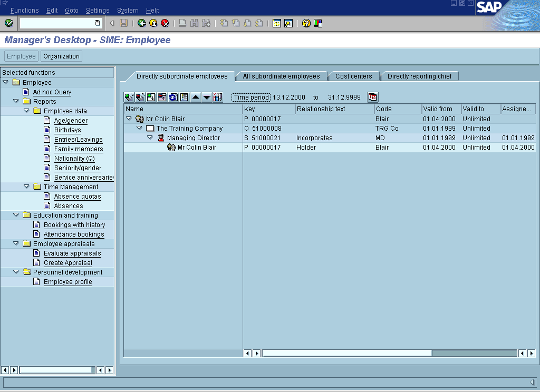Click the Create Shortcut icon

pos(288,23)
